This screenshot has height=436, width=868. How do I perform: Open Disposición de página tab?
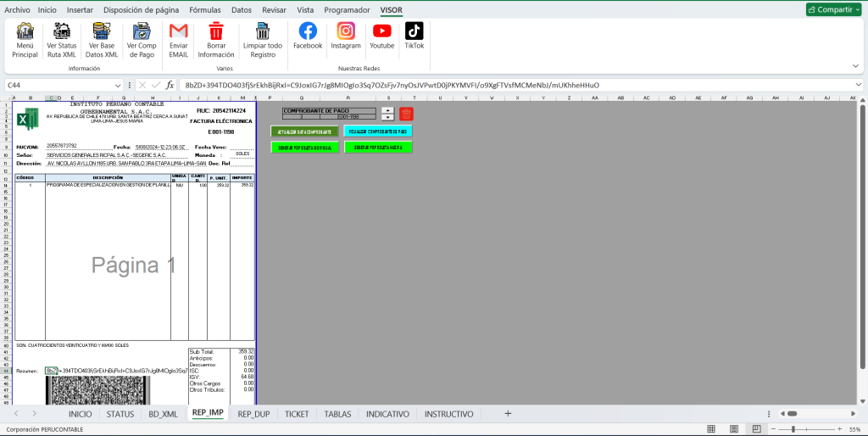tap(142, 10)
